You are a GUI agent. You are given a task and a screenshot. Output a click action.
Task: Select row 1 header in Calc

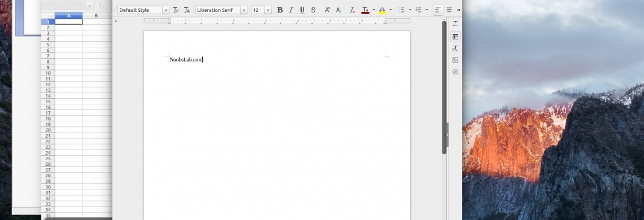point(48,22)
